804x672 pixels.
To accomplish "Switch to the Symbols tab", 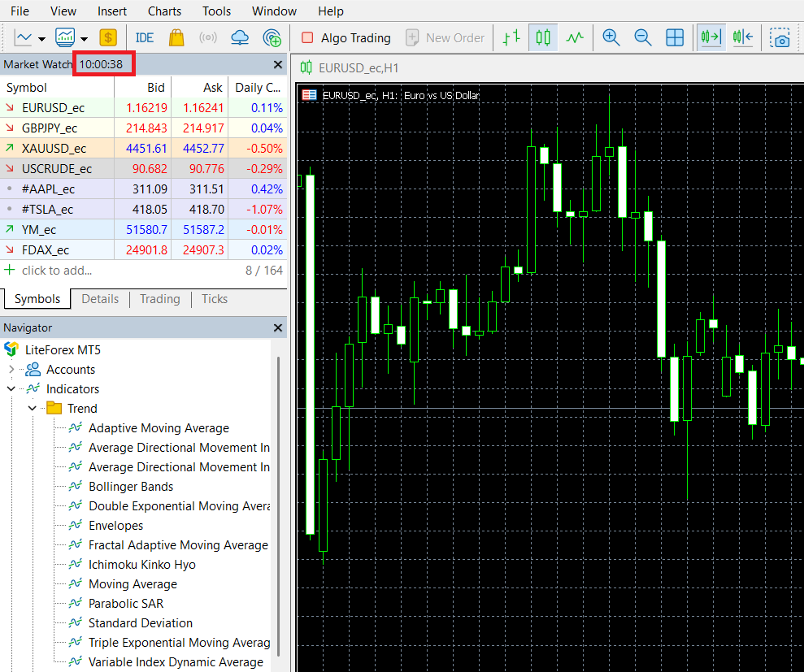I will (x=37, y=299).
